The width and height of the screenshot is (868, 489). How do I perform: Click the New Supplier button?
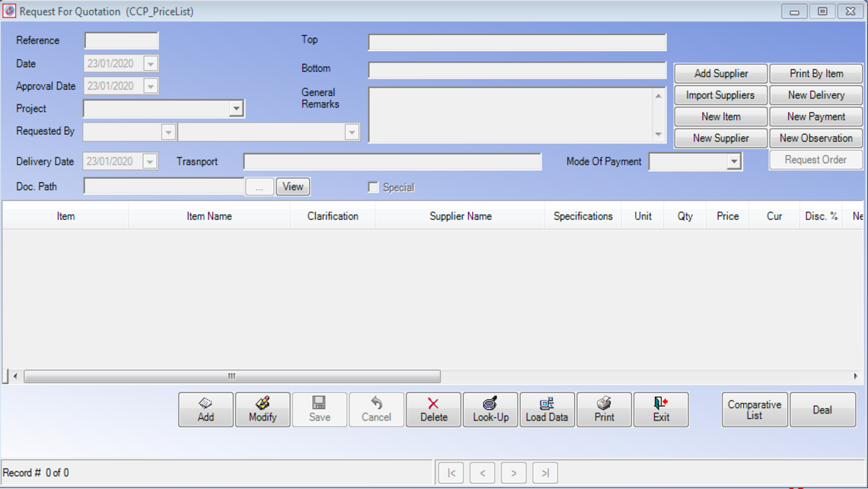(721, 139)
